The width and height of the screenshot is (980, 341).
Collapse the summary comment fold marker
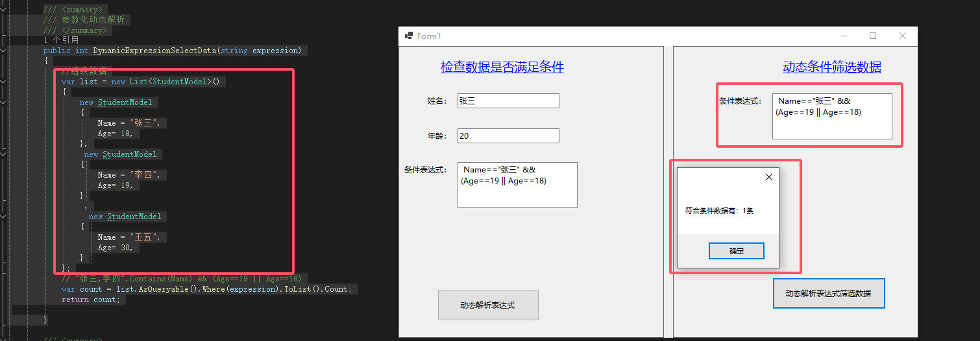point(4,9)
